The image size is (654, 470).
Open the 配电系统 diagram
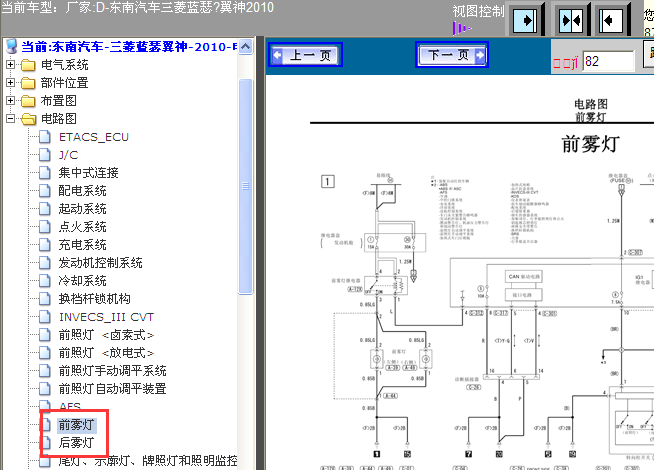83,191
